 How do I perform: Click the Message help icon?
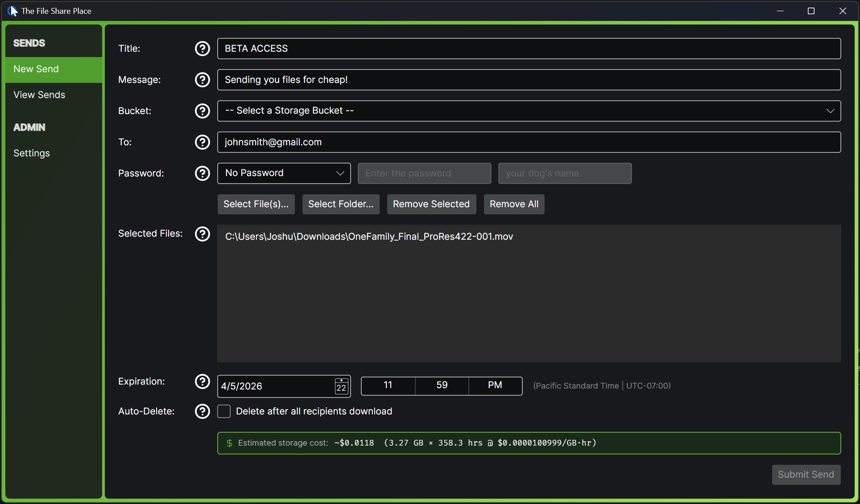203,80
